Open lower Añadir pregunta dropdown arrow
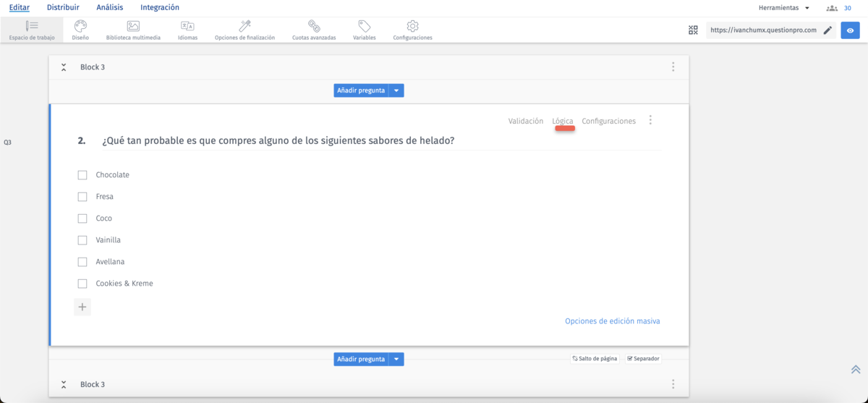868x403 pixels. point(396,359)
